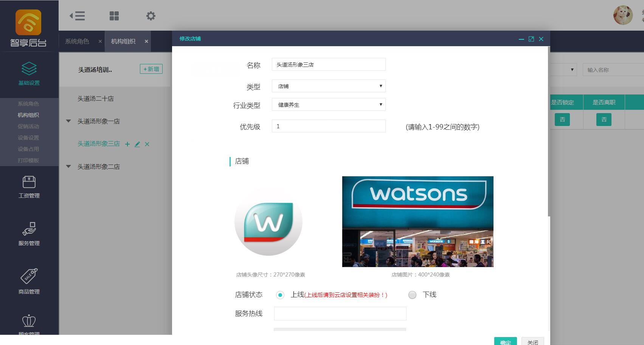Open 促销活动 in the sidebar submenu
Screen dimensions: 644x345
[28, 126]
